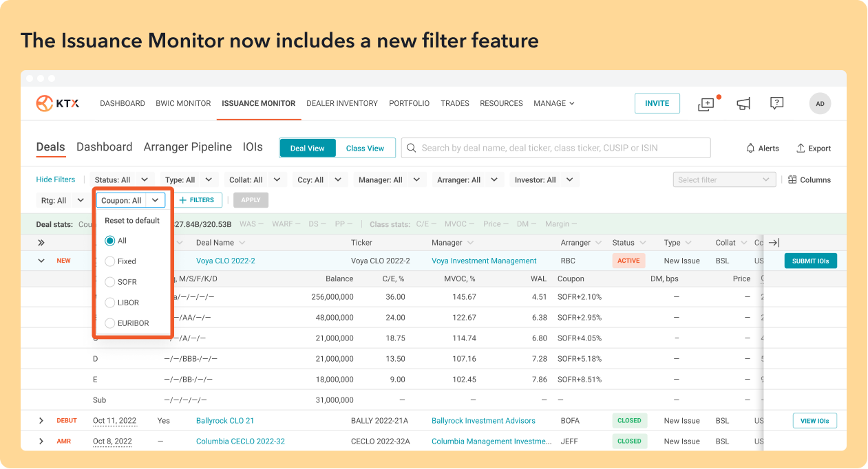The height and width of the screenshot is (469, 868).
Task: Expand the Ballyrock CLO 21 row
Action: (x=41, y=421)
